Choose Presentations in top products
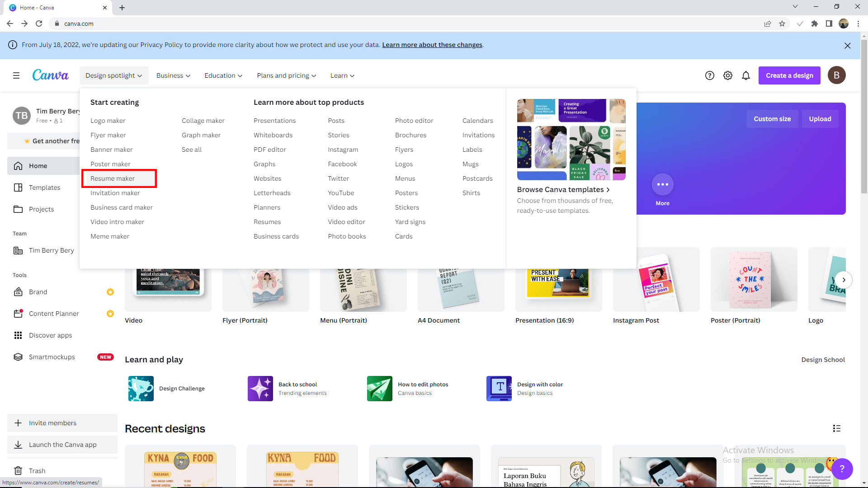 pos(274,121)
